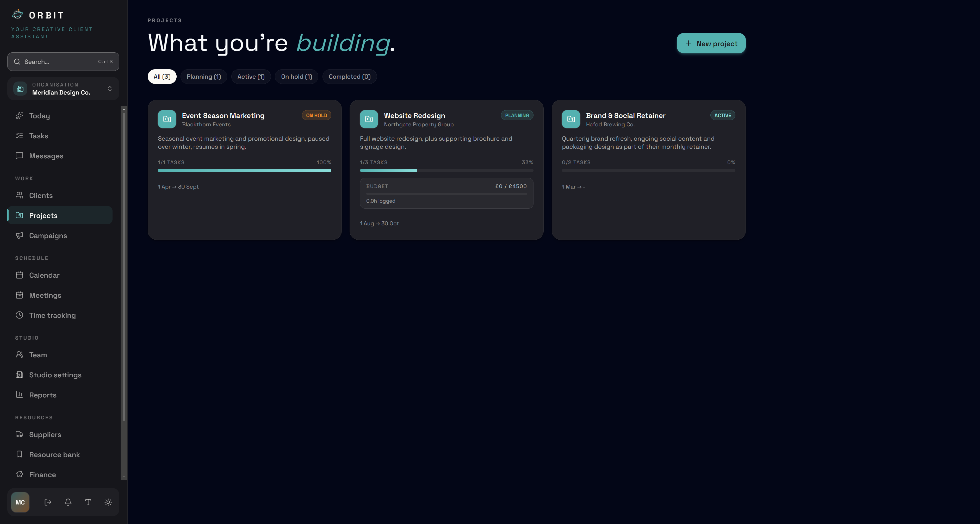Click the Resource bank bookmark icon
The height and width of the screenshot is (524, 980).
point(19,454)
